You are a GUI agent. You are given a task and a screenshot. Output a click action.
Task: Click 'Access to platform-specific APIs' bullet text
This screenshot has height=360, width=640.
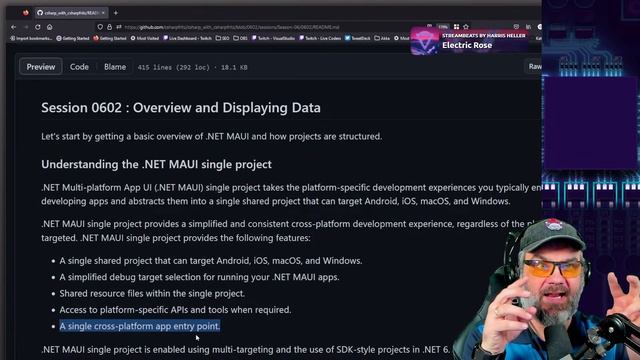pos(176,310)
